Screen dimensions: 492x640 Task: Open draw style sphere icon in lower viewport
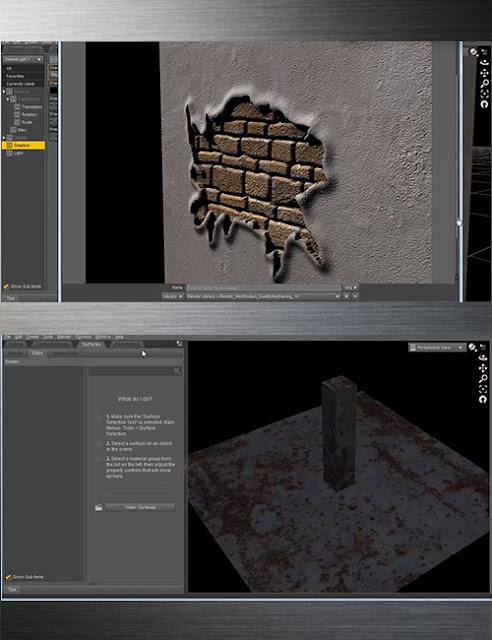pyautogui.click(x=472, y=347)
